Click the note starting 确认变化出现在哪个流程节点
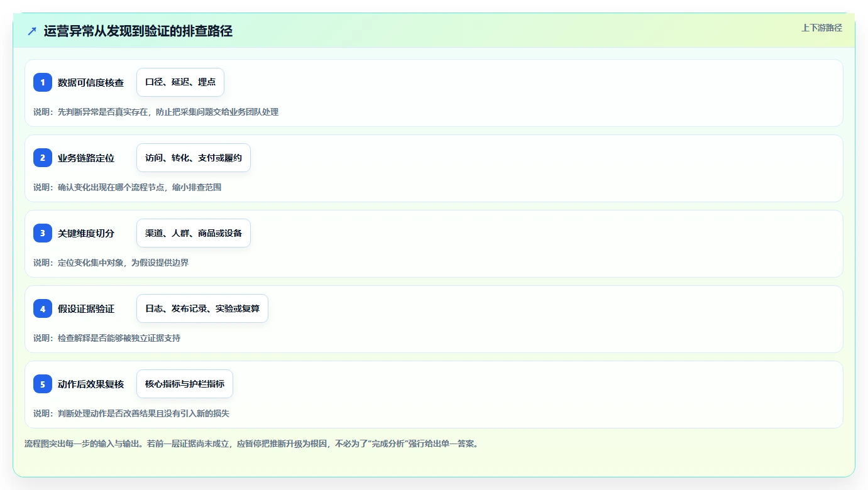 click(128, 187)
